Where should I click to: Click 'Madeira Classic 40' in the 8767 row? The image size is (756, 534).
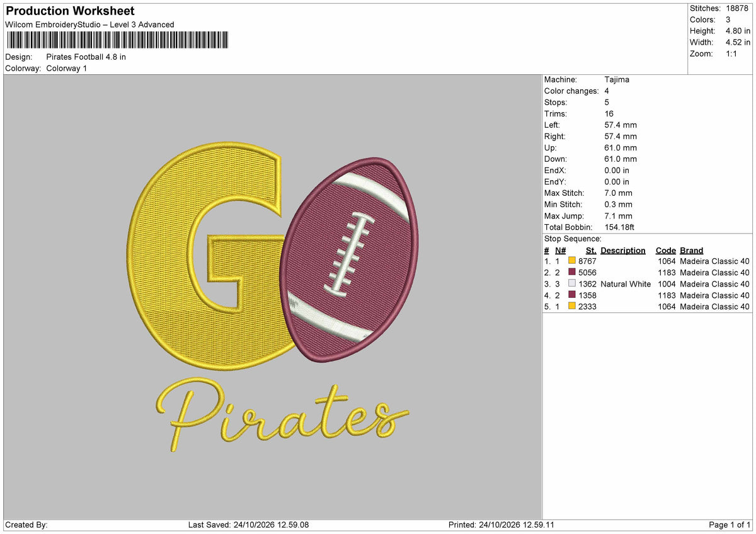coord(715,261)
